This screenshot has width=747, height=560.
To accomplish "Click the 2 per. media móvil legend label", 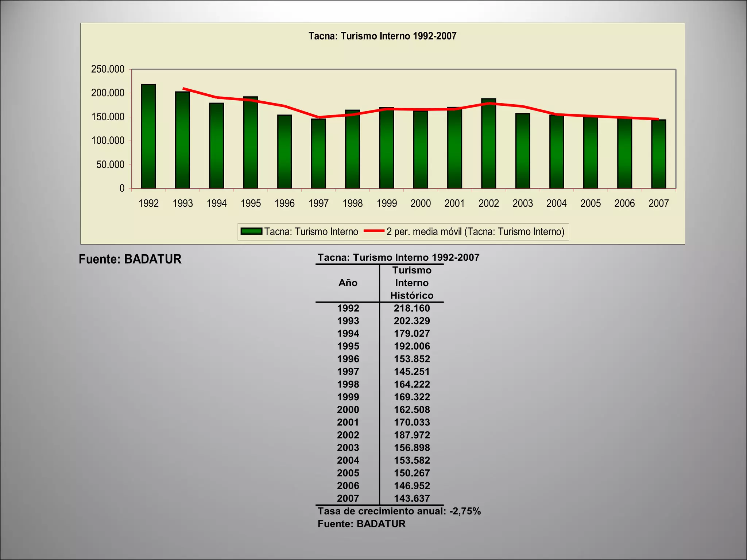I will point(475,232).
